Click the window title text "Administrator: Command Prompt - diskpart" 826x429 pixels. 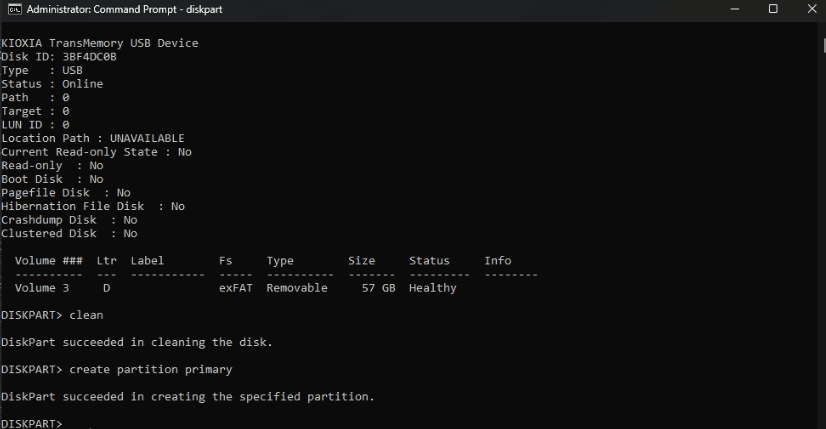[127, 9]
